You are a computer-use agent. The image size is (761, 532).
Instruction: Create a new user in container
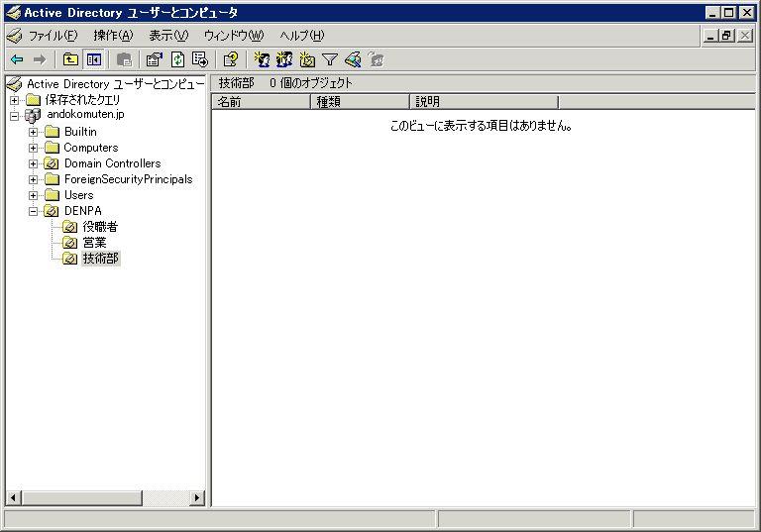point(262,59)
